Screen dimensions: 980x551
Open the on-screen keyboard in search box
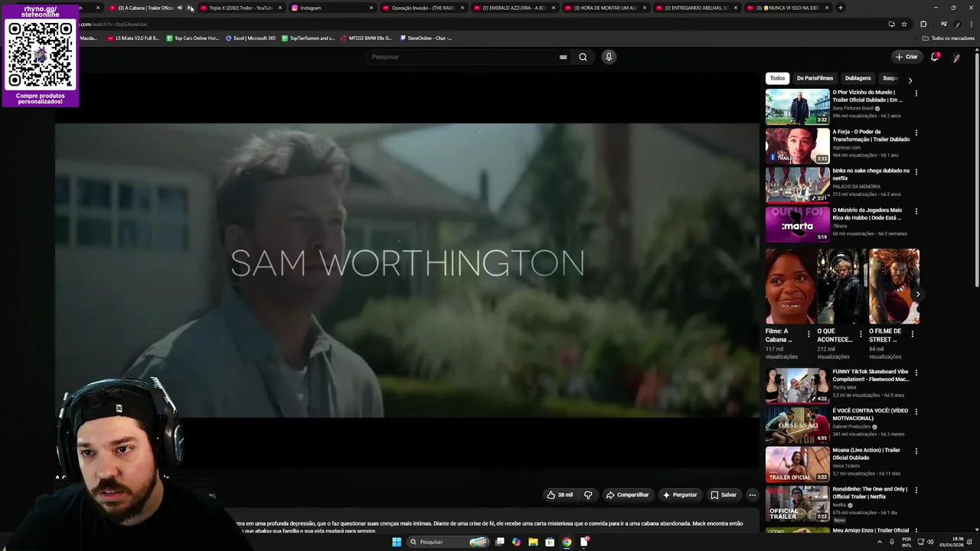pyautogui.click(x=563, y=57)
